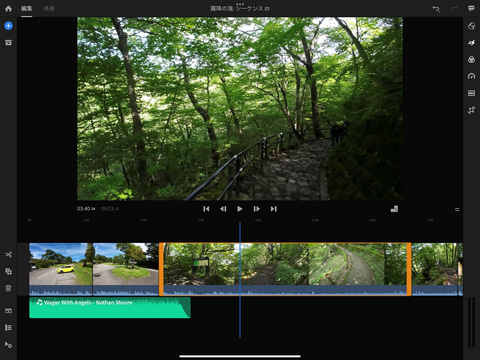This screenshot has width=480, height=360.
Task: Show the track controls list
Action: click(8, 327)
